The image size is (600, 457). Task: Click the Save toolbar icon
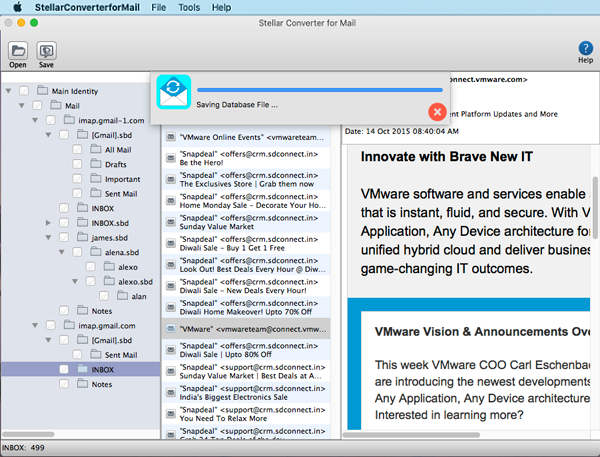(x=46, y=51)
